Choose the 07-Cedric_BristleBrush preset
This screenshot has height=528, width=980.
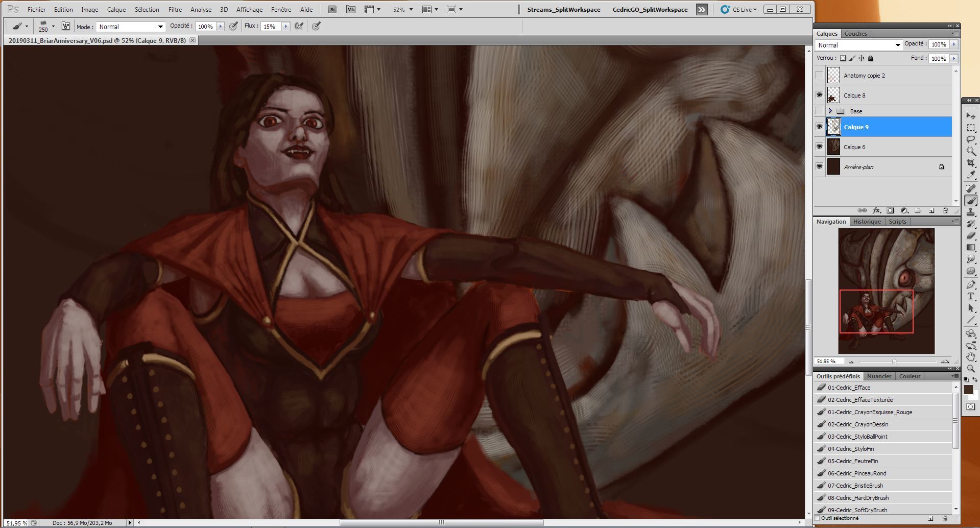[855, 486]
